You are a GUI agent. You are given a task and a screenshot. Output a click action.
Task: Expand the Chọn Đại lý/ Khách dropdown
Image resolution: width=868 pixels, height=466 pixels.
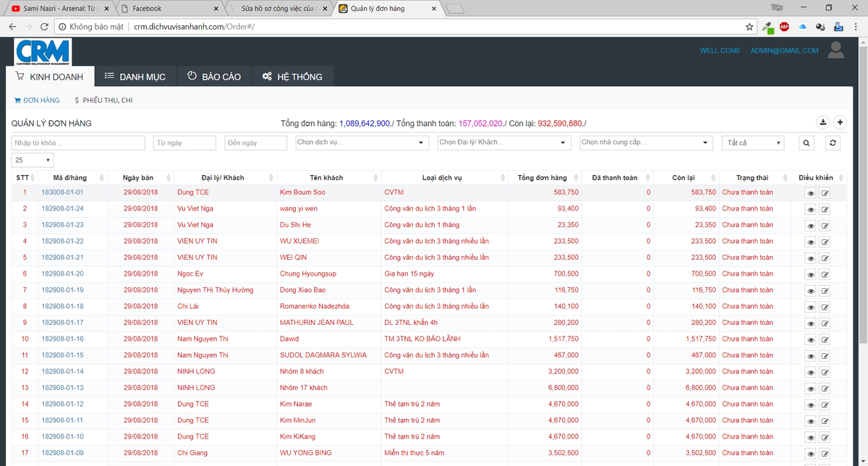pyautogui.click(x=504, y=143)
